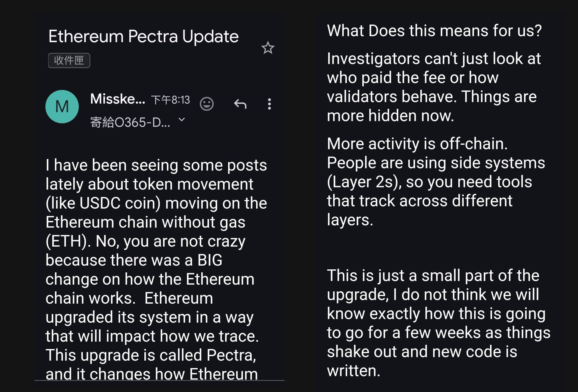
Task: Select the subject Ethereum Pectra Update
Action: 144,36
